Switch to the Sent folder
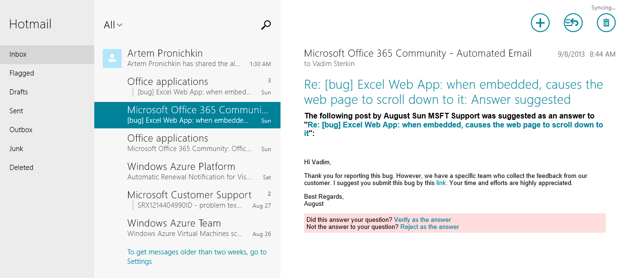The width and height of the screenshot is (644, 278). [47, 111]
